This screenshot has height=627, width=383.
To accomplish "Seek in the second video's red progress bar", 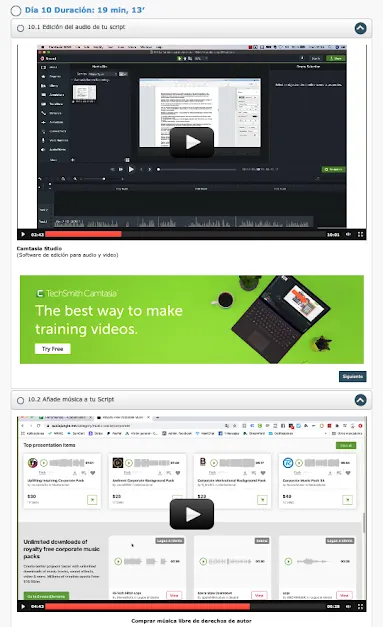I will coord(185,607).
